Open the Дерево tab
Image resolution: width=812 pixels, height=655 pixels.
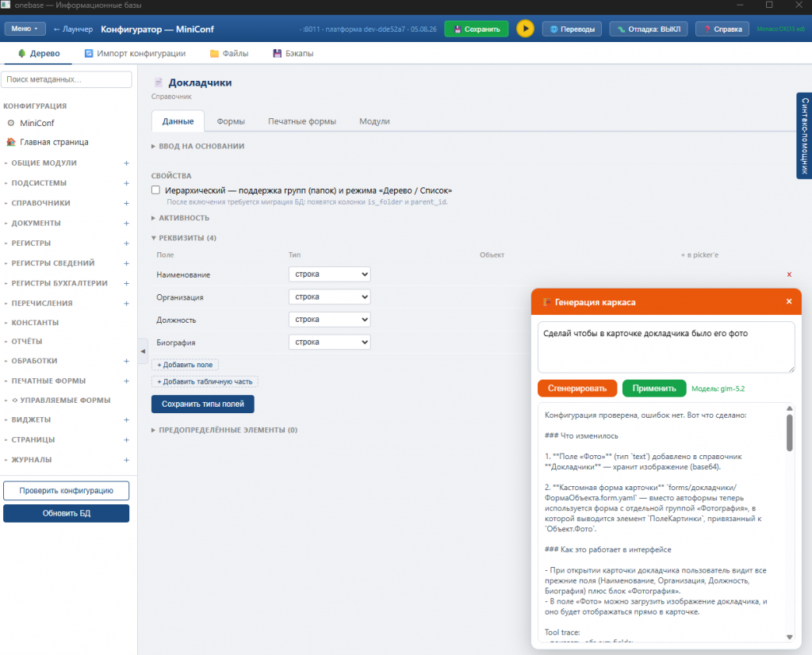(x=39, y=53)
